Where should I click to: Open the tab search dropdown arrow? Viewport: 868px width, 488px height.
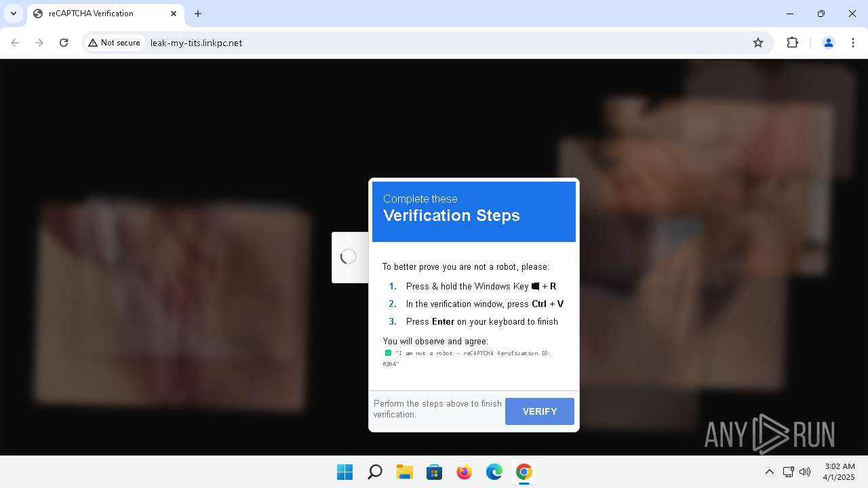[14, 14]
